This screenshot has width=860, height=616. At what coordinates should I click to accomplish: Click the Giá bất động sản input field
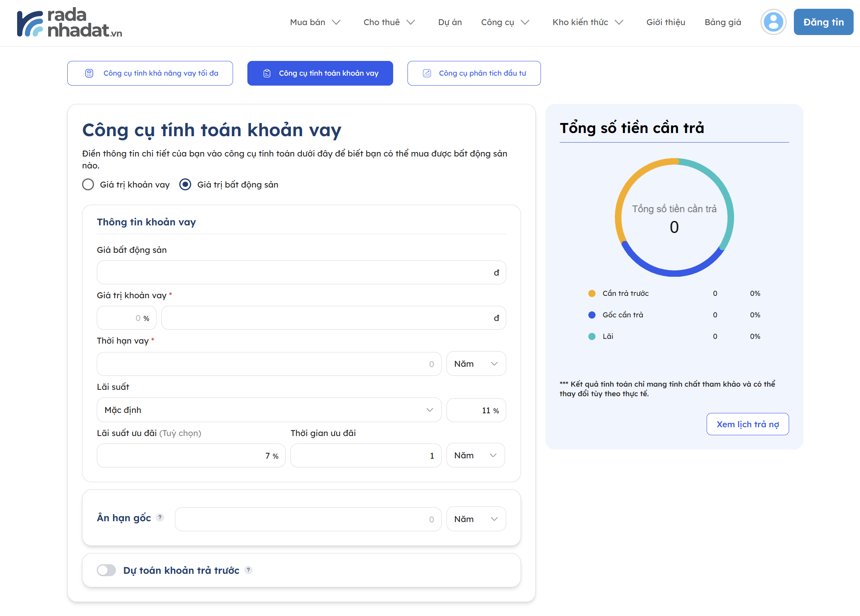[x=295, y=272]
